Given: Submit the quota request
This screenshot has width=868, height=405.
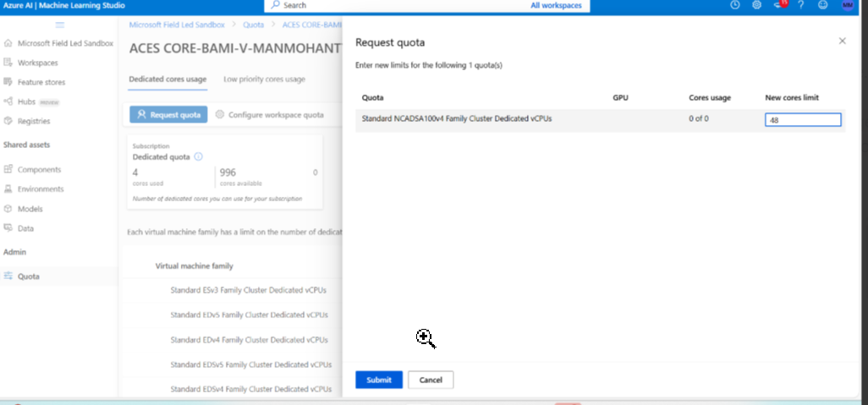Looking at the screenshot, I should 379,380.
